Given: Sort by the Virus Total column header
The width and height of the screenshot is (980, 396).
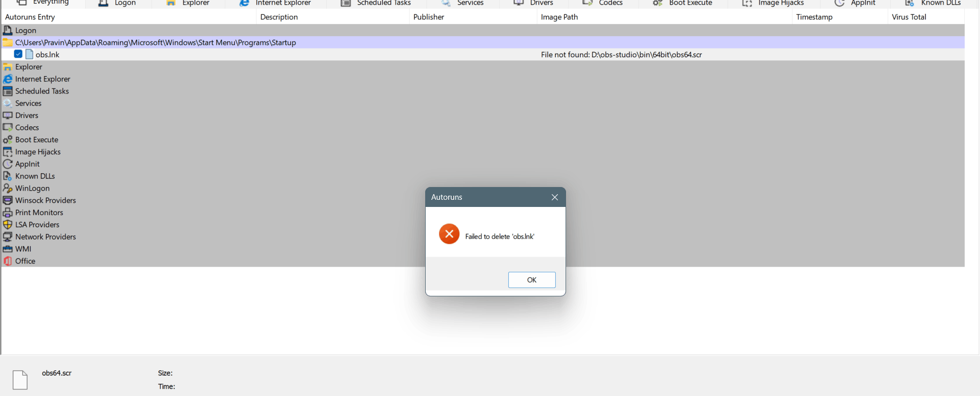Looking at the screenshot, I should coord(926,17).
